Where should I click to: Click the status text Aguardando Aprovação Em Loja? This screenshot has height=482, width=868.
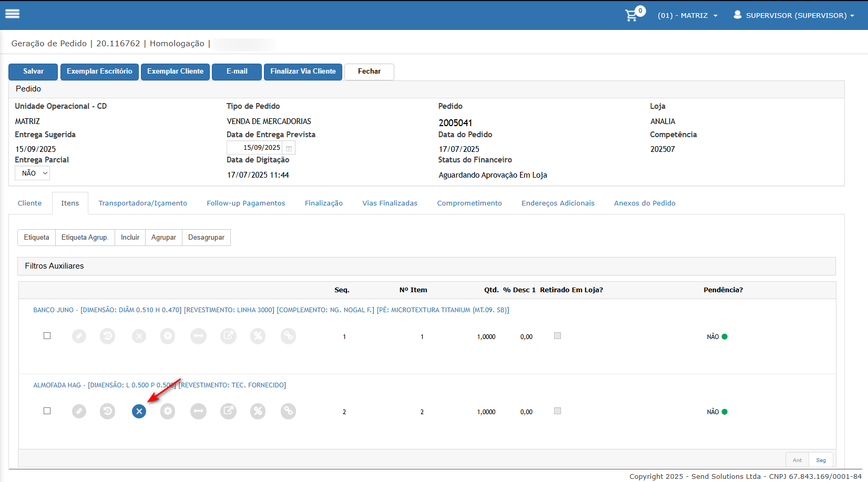point(493,175)
